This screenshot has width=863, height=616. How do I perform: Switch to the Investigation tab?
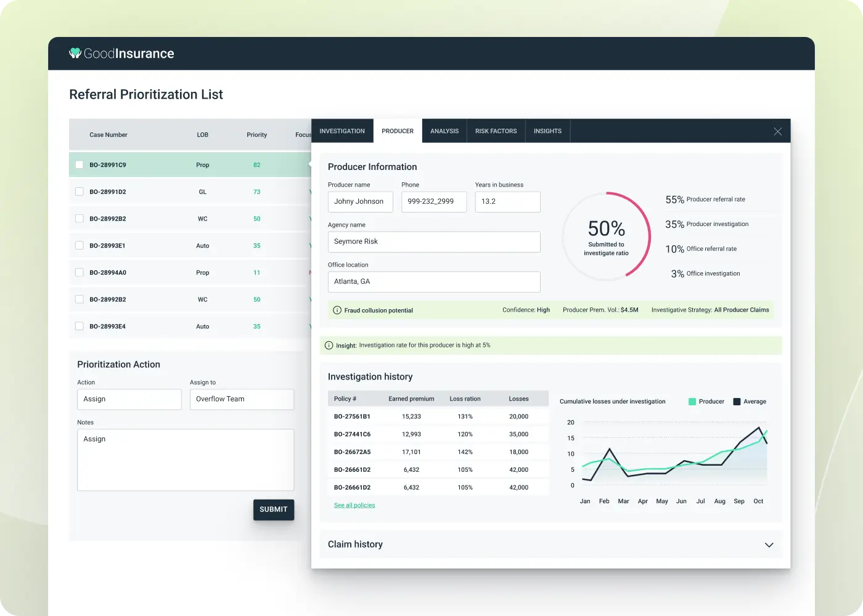click(x=342, y=131)
